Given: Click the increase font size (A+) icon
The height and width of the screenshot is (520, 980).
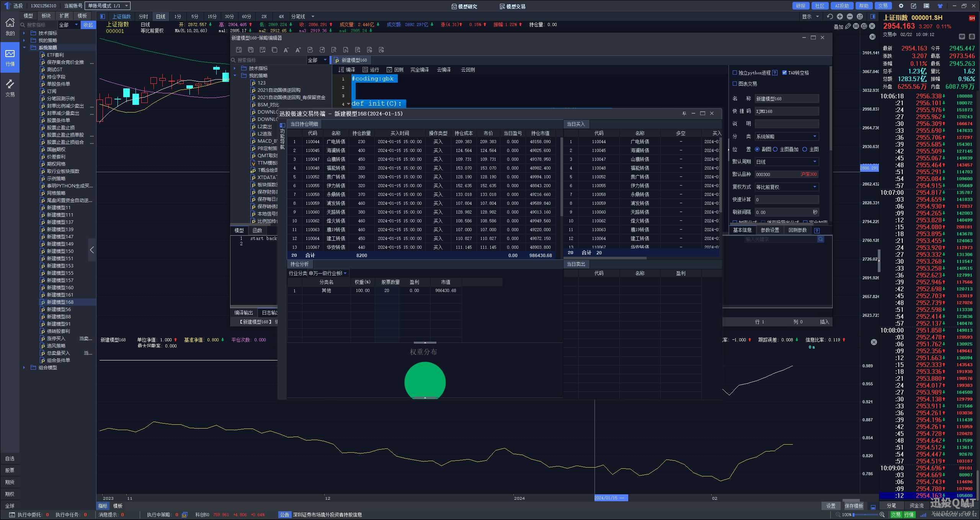Looking at the screenshot, I should pyautogui.click(x=298, y=50).
